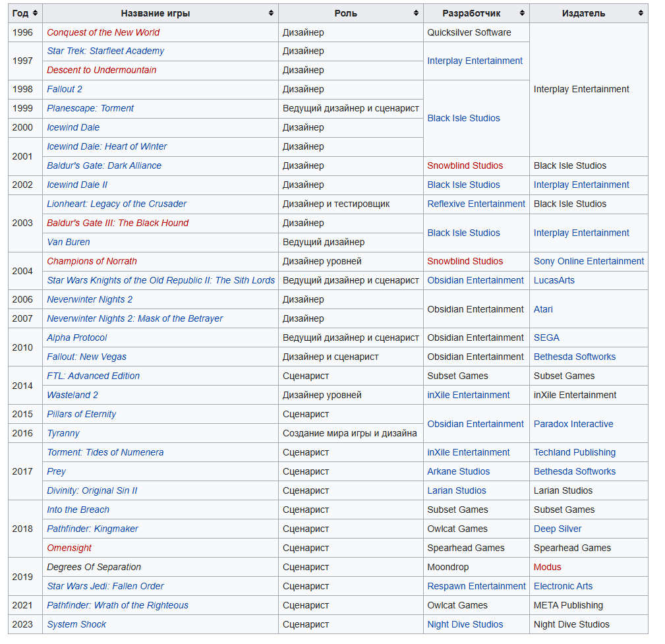Open Night Dive Studios developer link
The width and height of the screenshot is (665, 644).
pos(465,624)
